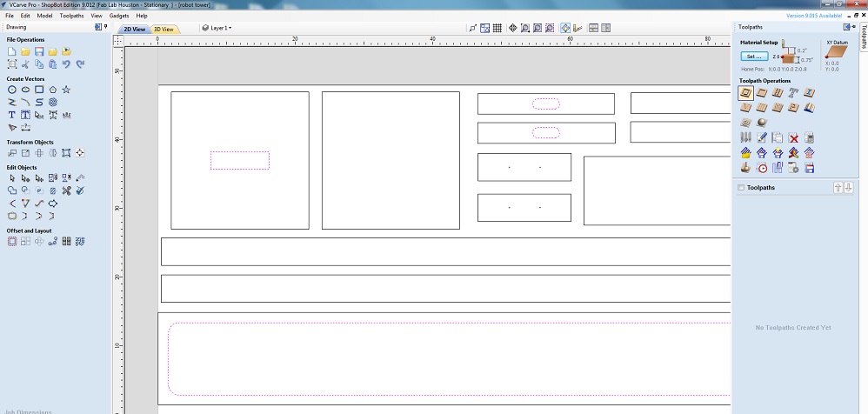Open the Model menu

pyautogui.click(x=44, y=16)
